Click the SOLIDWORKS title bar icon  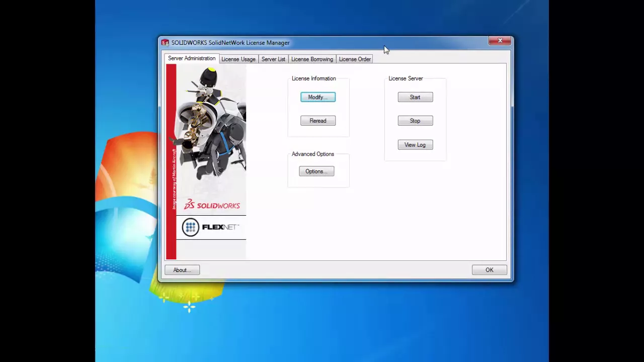pyautogui.click(x=165, y=43)
